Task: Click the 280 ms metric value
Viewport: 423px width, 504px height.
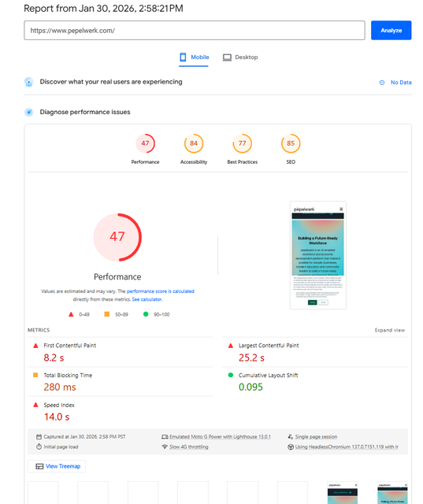Action: [60, 387]
